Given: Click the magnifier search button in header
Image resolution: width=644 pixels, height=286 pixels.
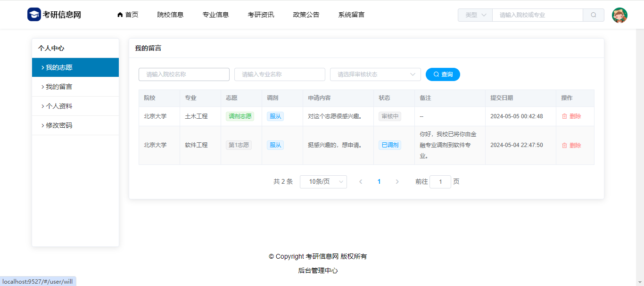Looking at the screenshot, I should click(594, 15).
